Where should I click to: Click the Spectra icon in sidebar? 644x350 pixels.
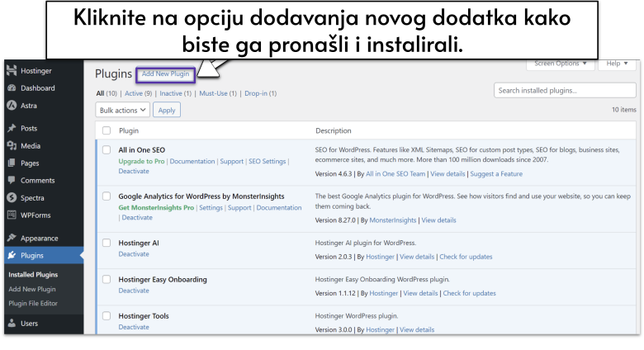pyautogui.click(x=12, y=197)
